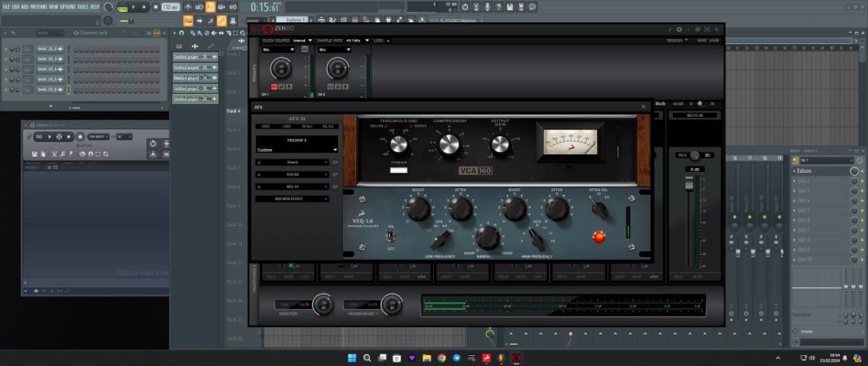This screenshot has height=366, width=868.
Task: Click the red 48V button on CH 1
Action: tap(273, 86)
